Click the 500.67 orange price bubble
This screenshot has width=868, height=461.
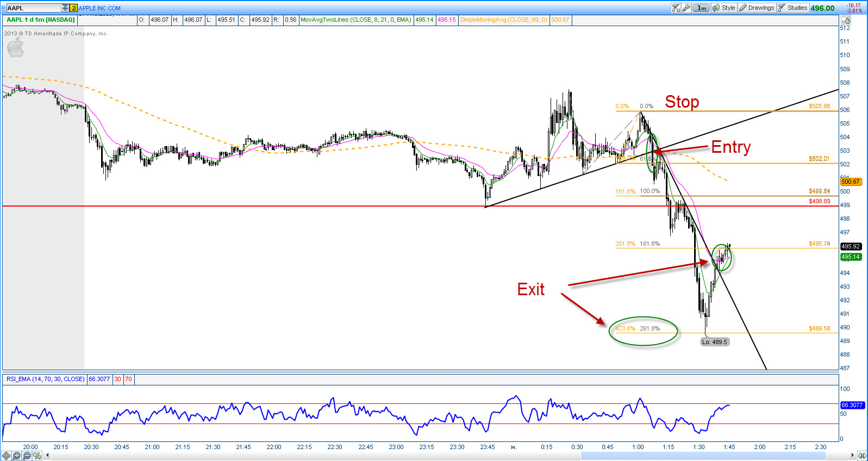tap(851, 182)
